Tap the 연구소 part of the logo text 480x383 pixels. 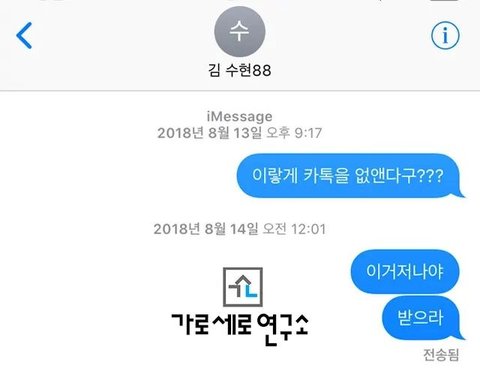tap(283, 329)
